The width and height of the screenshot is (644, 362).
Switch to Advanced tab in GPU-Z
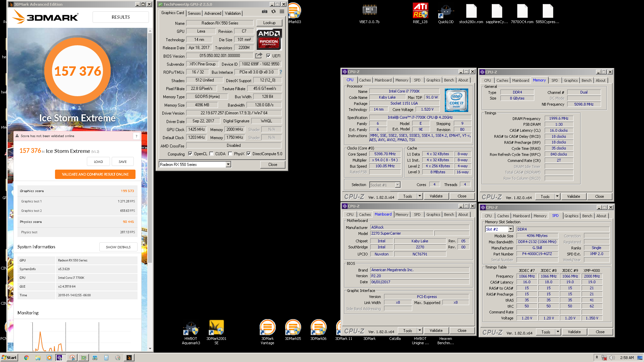213,13
